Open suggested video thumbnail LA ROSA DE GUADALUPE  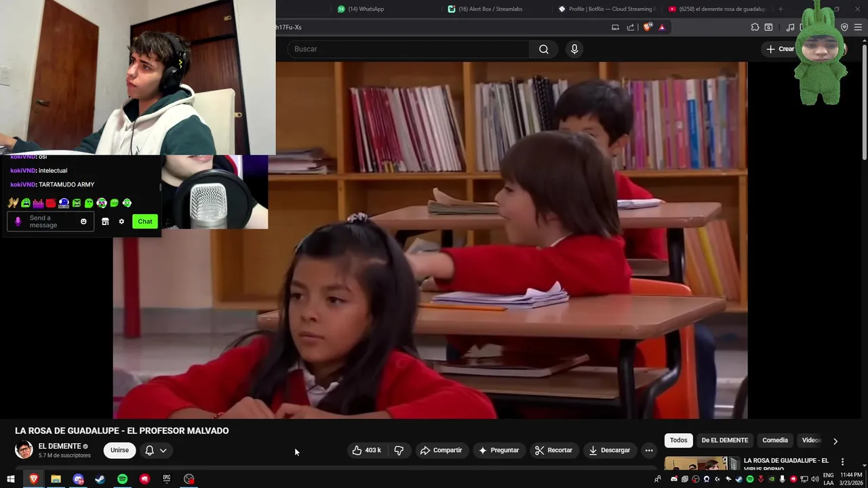[701, 464]
